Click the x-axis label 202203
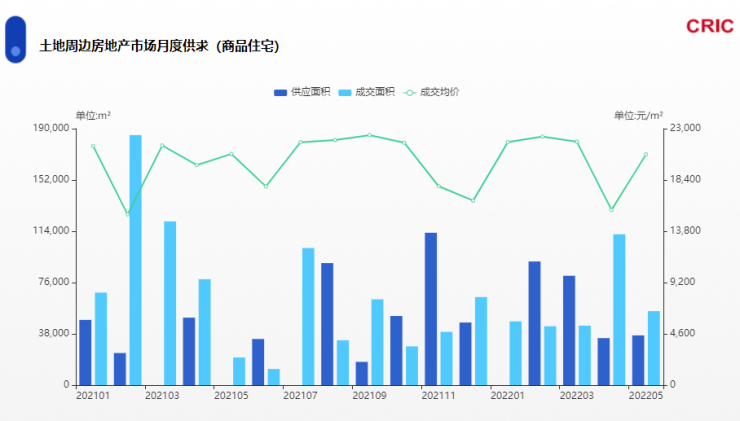Image resolution: width=740 pixels, height=421 pixels. [x=577, y=396]
